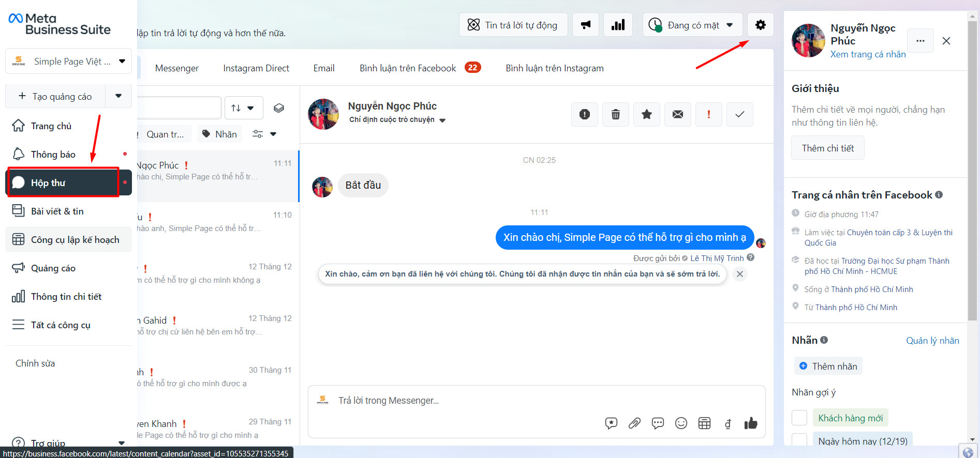The image size is (980, 458).
Task: Open Thông báo notifications
Action: pos(68,155)
